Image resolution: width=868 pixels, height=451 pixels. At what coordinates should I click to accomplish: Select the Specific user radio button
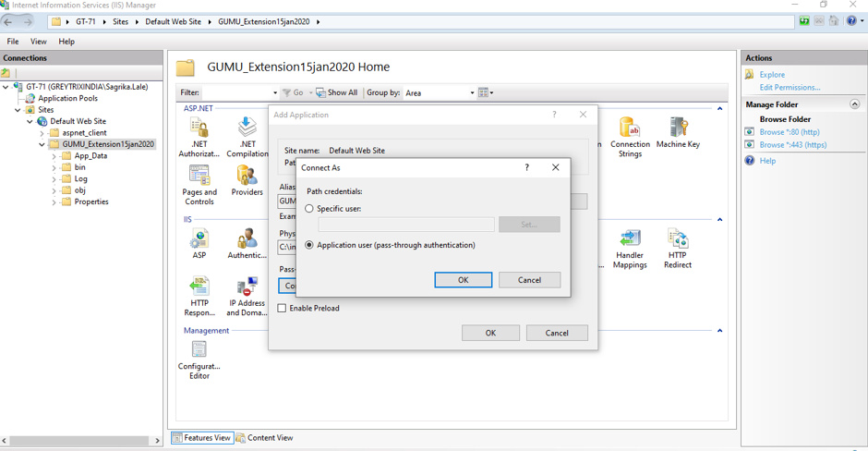click(309, 209)
